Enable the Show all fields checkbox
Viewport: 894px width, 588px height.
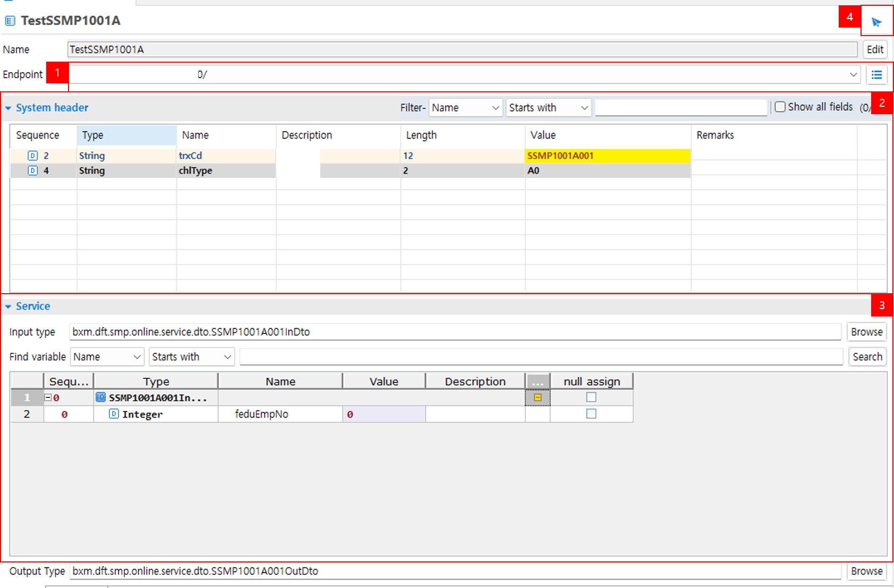(780, 106)
